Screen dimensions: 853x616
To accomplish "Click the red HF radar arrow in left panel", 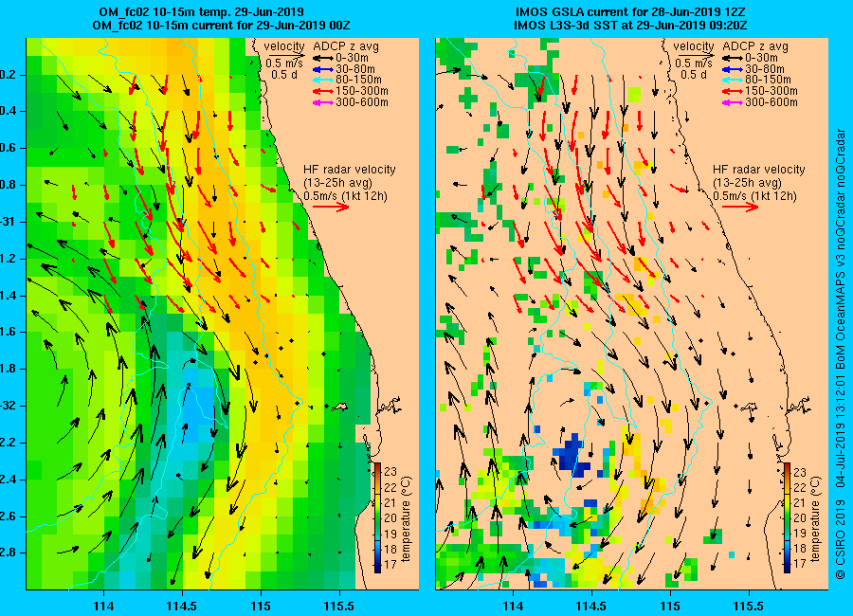I will [332, 207].
